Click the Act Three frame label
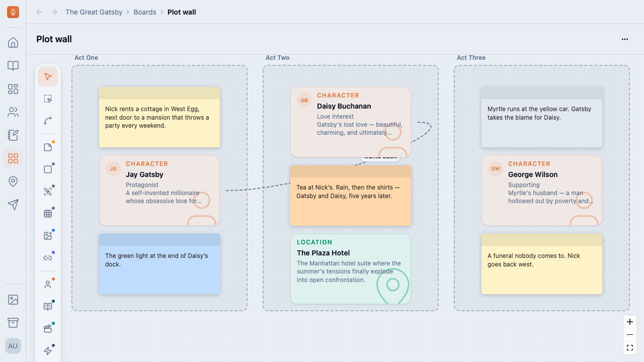The height and width of the screenshot is (362, 644). pos(471,58)
